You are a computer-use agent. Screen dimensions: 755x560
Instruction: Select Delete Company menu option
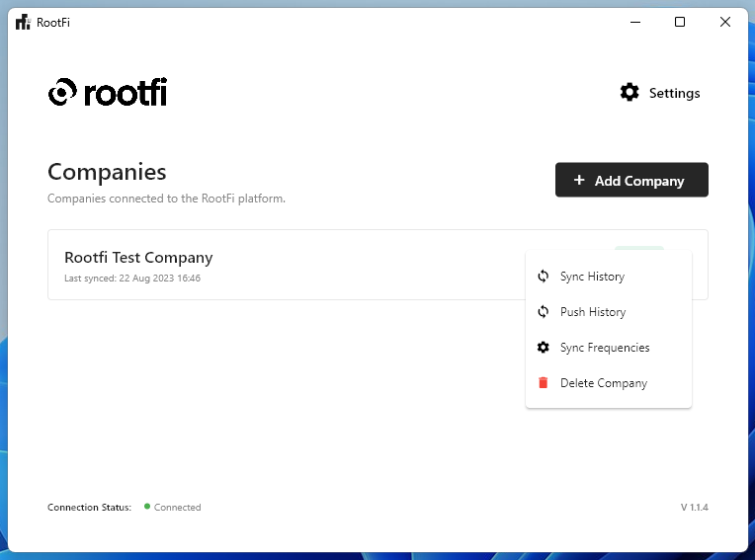[608, 383]
